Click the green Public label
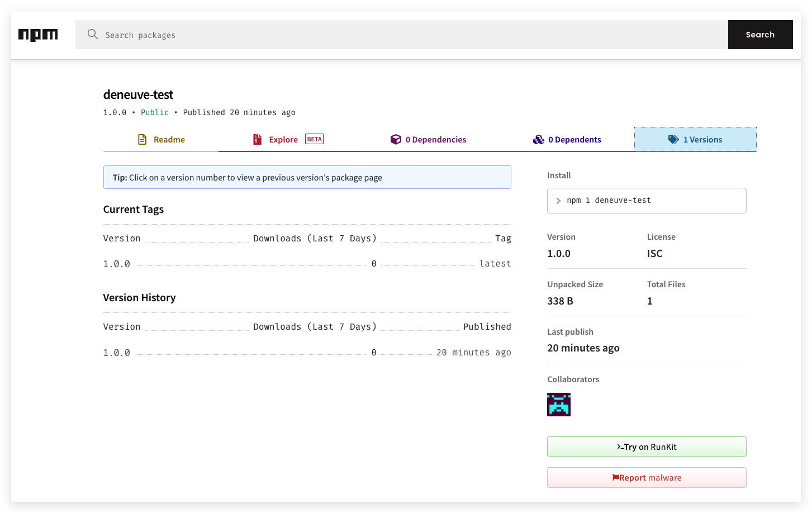812x513 pixels. (155, 112)
